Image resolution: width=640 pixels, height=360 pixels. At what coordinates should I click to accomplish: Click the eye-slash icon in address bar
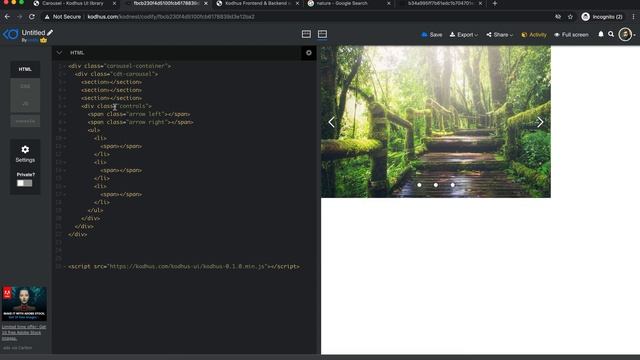coord(558,17)
